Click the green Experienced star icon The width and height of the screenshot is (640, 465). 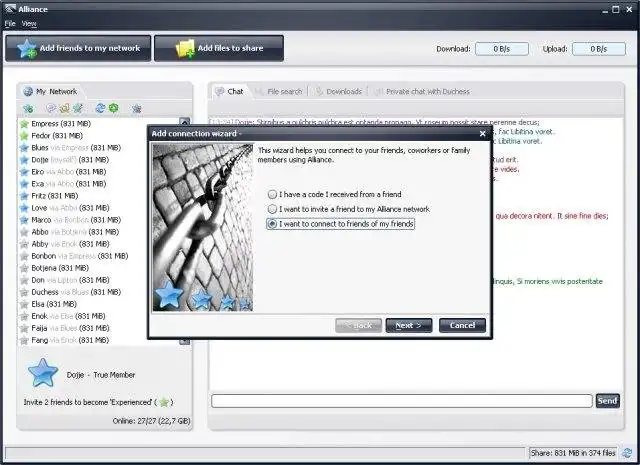click(x=164, y=403)
